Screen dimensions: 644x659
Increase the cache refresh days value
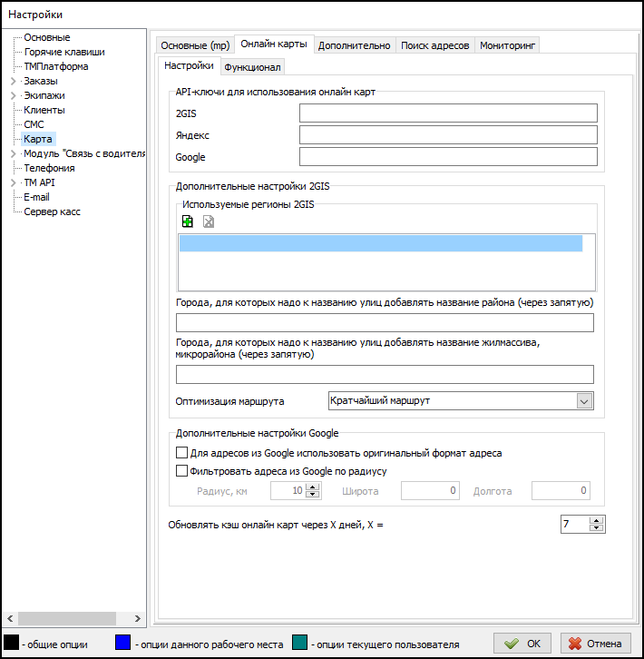596,520
